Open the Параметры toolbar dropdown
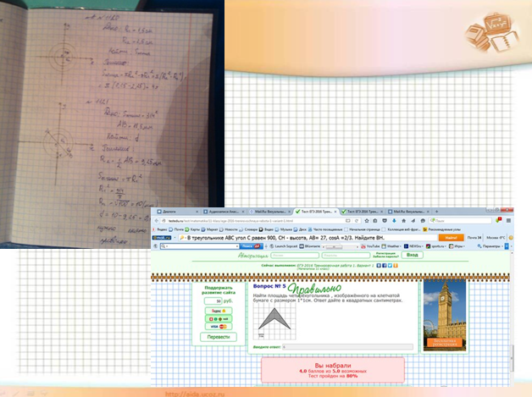The height and width of the screenshot is (397, 532). coord(490,246)
